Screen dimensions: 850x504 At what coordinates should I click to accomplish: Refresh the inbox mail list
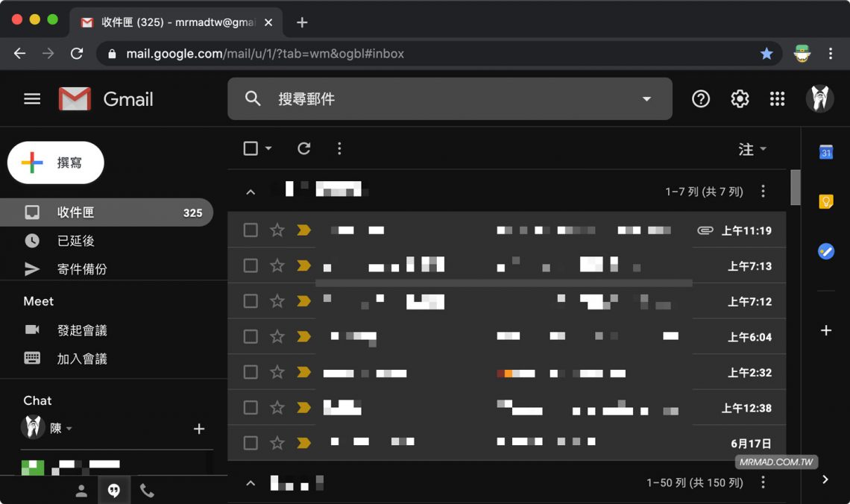[x=303, y=148]
